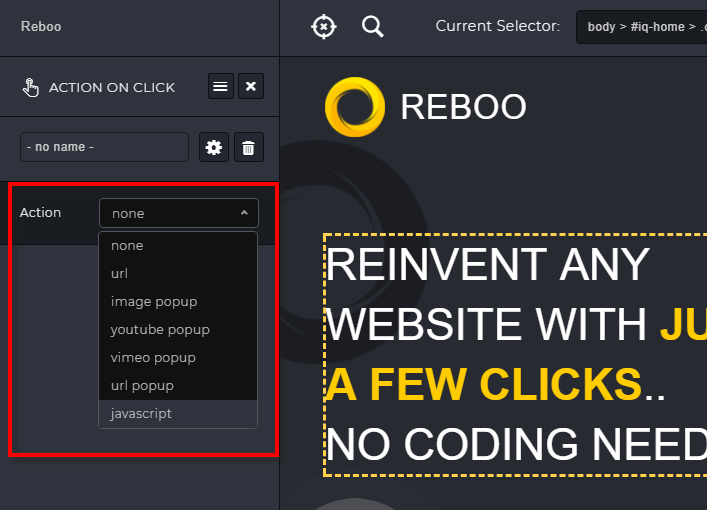The image size is (707, 510).
Task: Click the 'Action' field label
Action: point(40,212)
